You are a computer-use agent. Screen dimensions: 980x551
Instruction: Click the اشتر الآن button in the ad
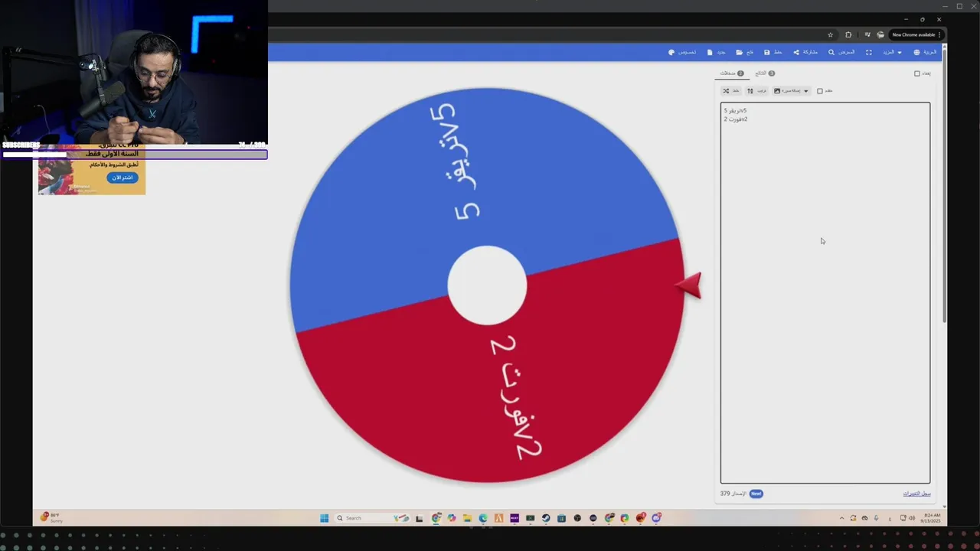click(x=122, y=178)
